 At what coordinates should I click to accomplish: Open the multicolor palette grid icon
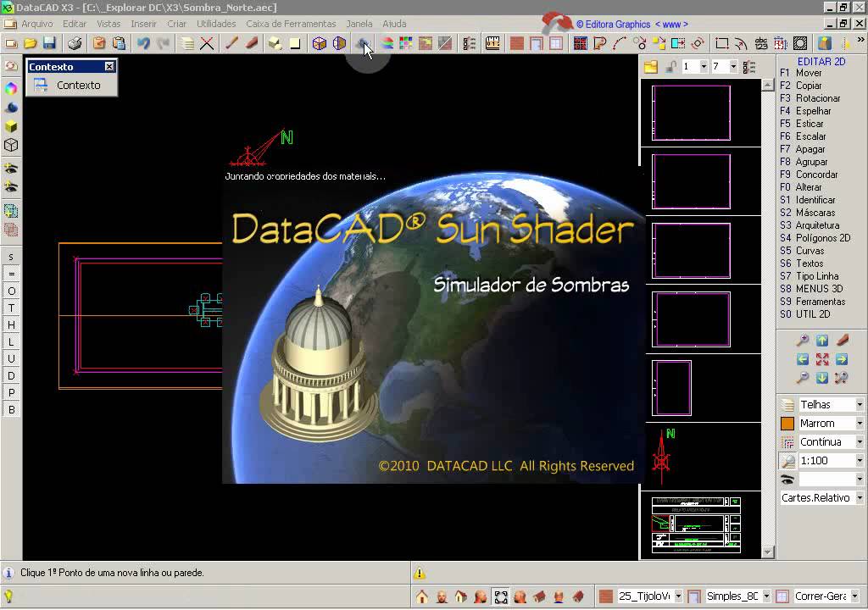coord(406,43)
